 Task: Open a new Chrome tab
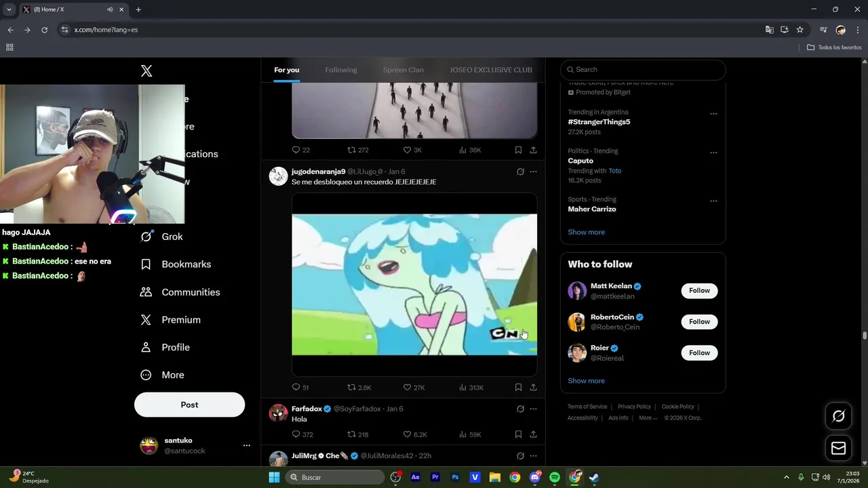(138, 9)
